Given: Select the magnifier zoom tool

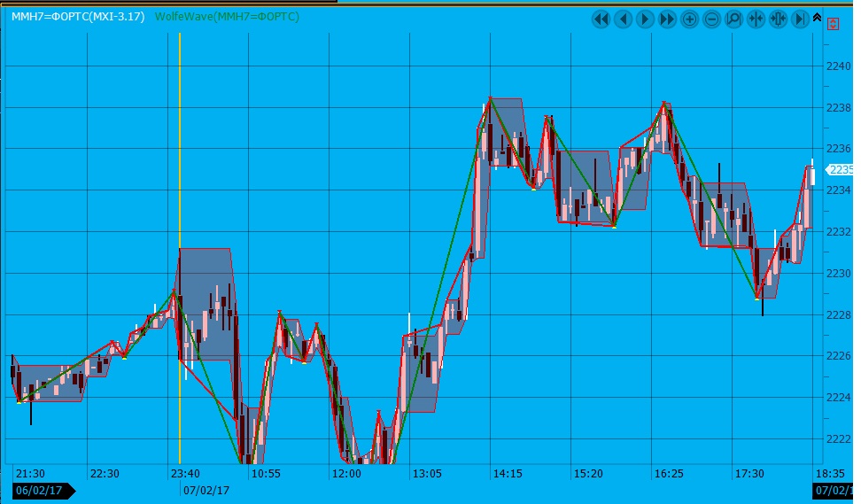Looking at the screenshot, I should (733, 19).
